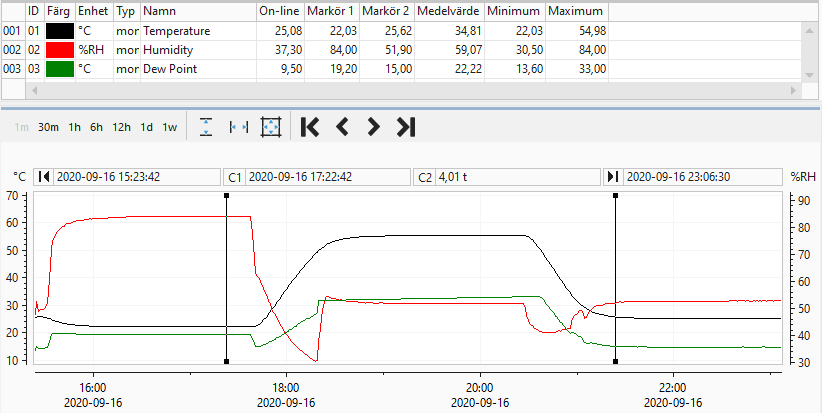Set time range to 1w
This screenshot has width=822, height=413.
pyautogui.click(x=169, y=127)
